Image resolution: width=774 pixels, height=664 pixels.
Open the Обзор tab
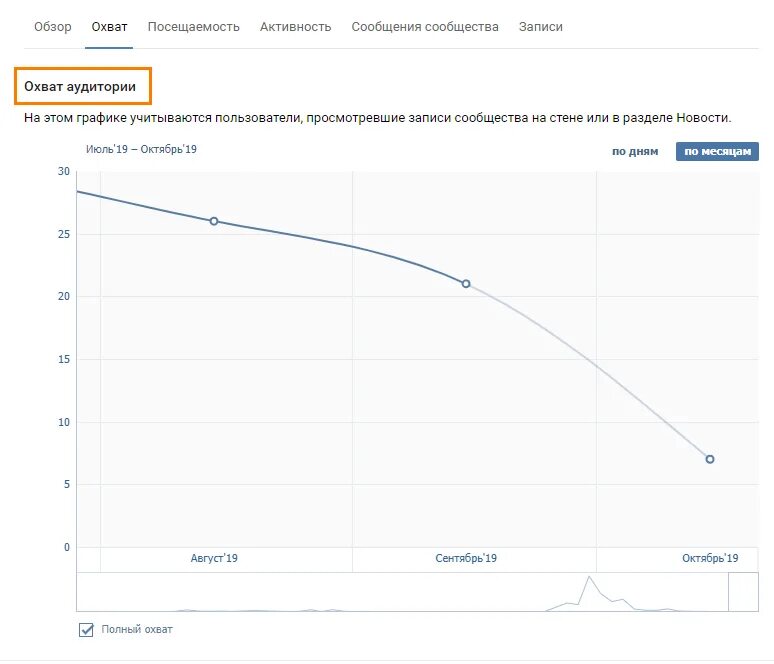pos(52,27)
